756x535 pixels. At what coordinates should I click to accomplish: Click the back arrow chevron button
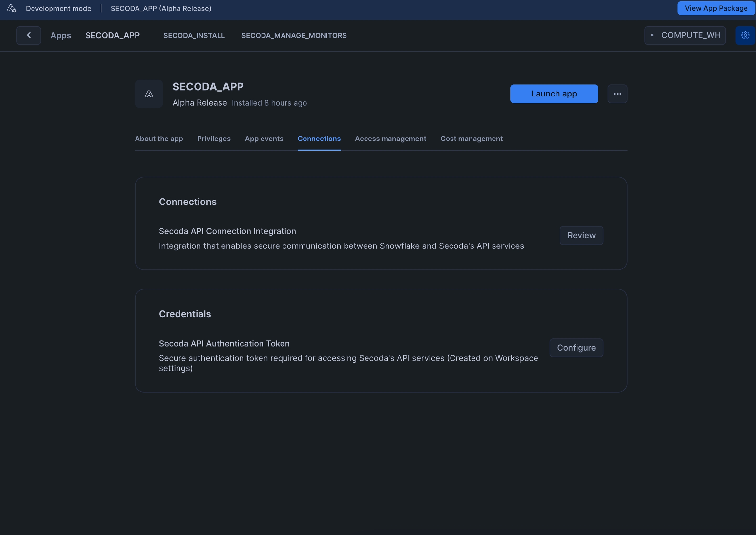point(29,35)
